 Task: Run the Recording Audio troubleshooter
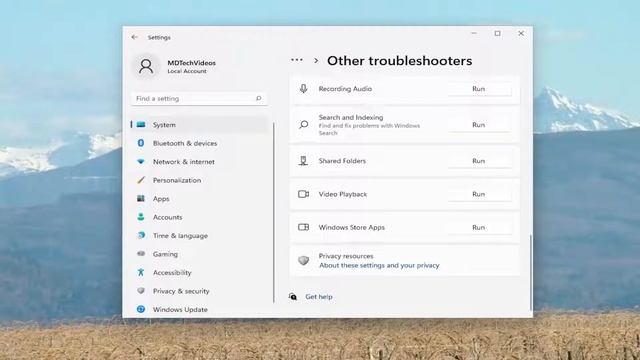click(x=478, y=89)
